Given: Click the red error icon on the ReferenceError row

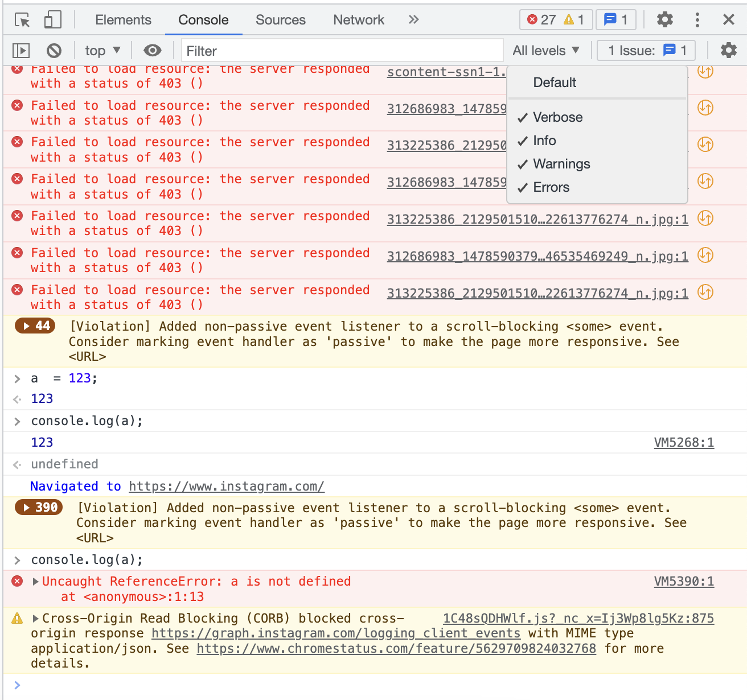Looking at the screenshot, I should 18,581.
